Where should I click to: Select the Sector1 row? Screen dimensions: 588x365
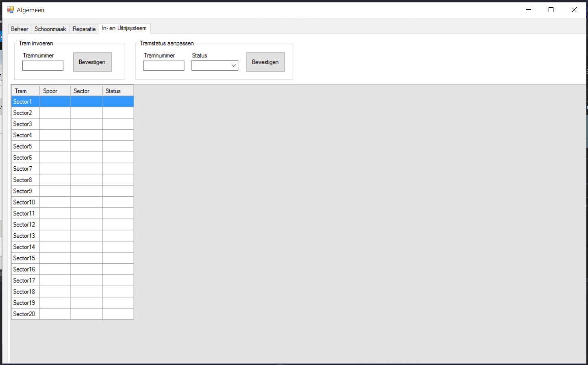pyautogui.click(x=25, y=102)
